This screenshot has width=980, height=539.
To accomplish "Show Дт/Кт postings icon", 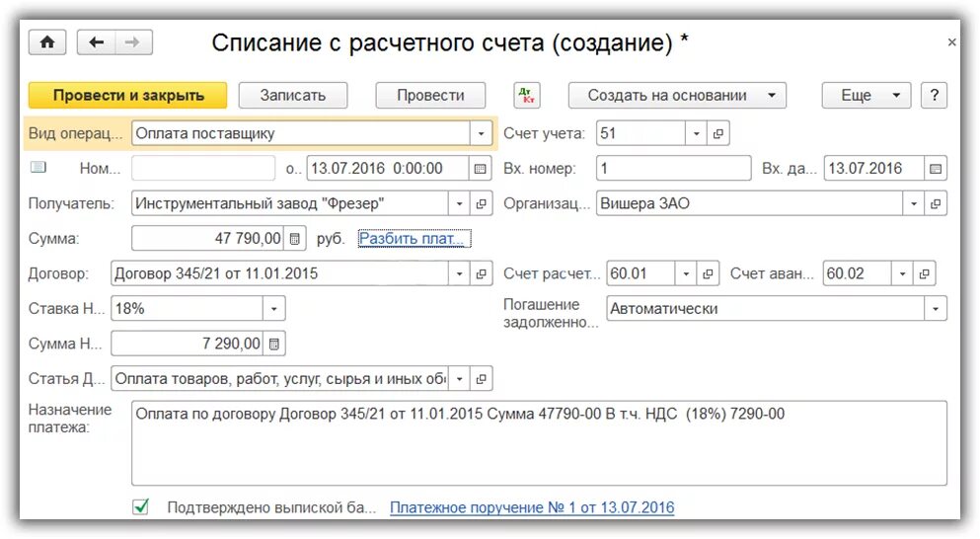I will [527, 96].
